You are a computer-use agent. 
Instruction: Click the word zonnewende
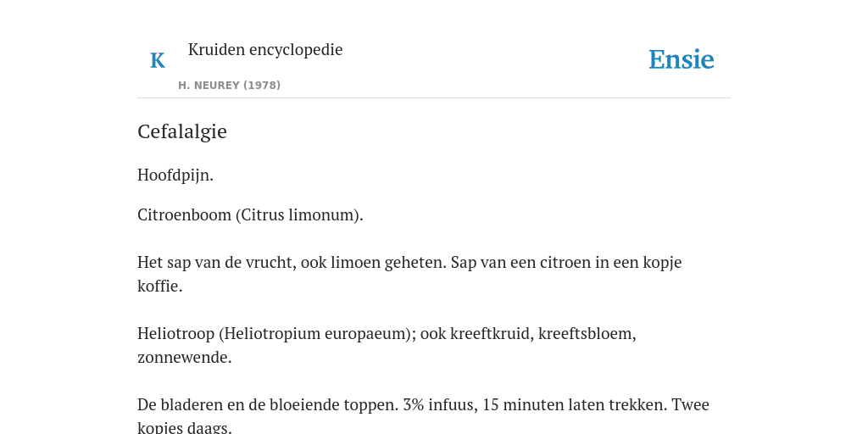182,358
